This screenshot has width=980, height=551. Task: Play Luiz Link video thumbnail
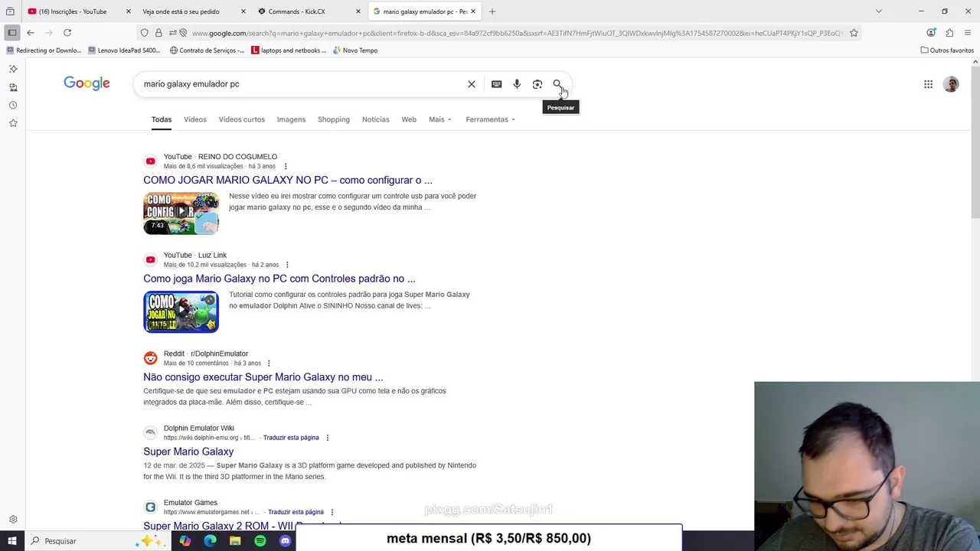[x=181, y=311]
